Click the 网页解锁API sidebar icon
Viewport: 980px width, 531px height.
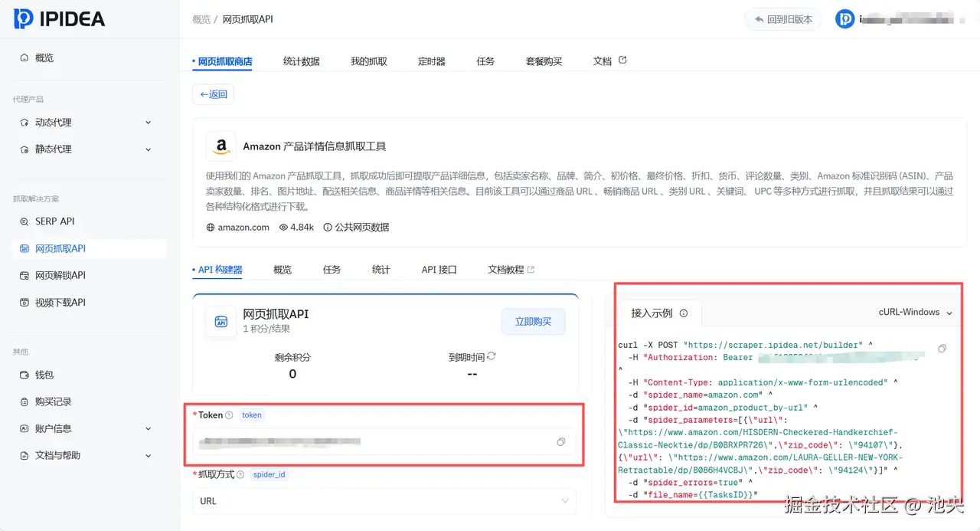(24, 275)
